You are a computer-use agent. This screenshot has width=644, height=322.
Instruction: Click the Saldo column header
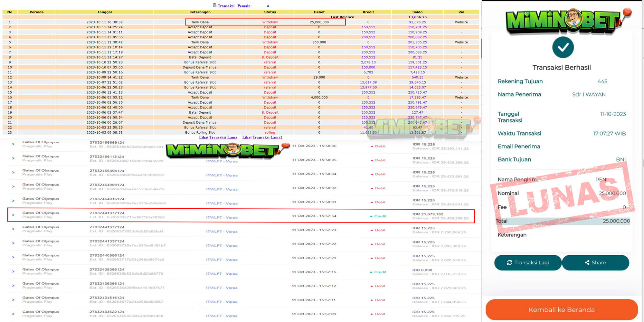(x=417, y=12)
